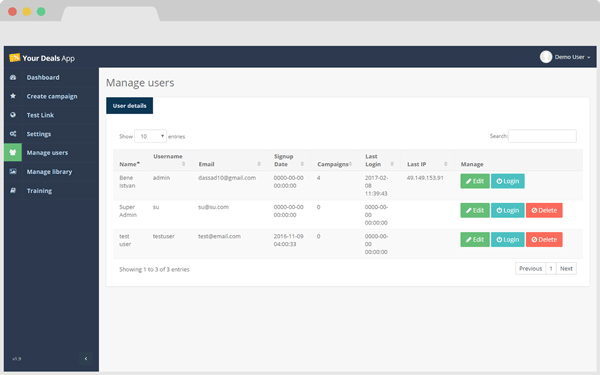This screenshot has height=375, width=600.
Task: Click the green Manage users people icon
Action: pyautogui.click(x=13, y=152)
